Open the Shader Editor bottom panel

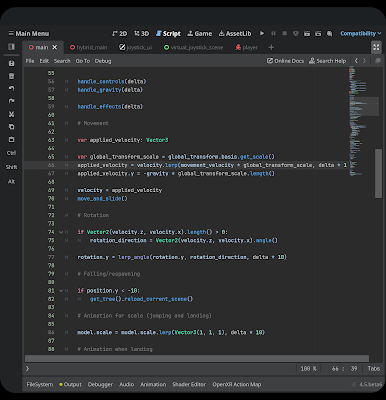189,384
